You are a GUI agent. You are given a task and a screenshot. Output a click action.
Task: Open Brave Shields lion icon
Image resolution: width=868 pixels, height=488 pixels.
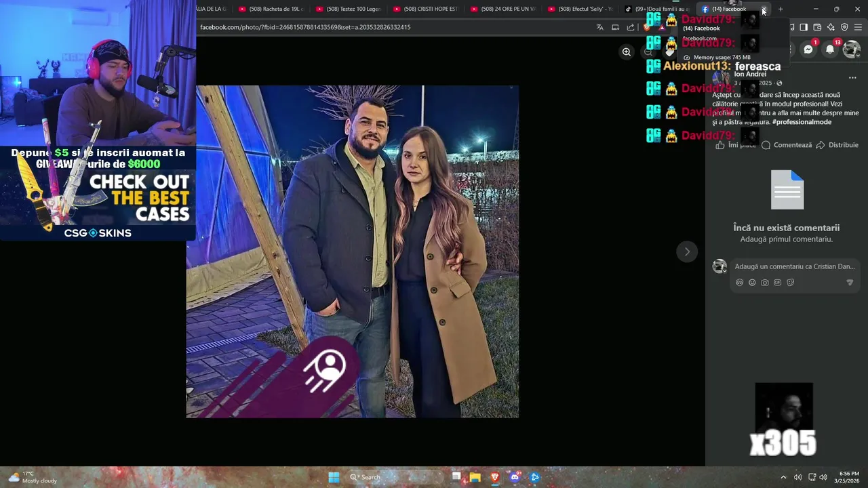tap(647, 27)
